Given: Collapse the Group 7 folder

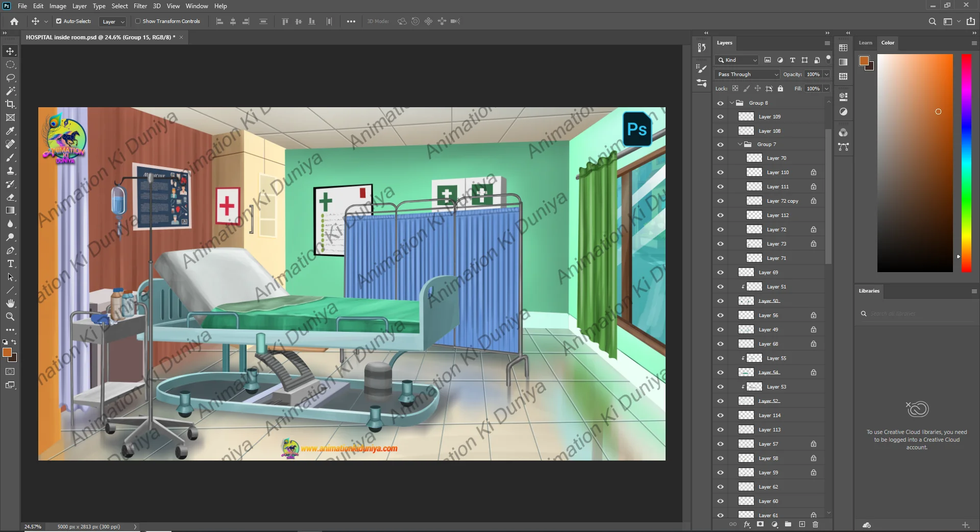Looking at the screenshot, I should tap(740, 144).
